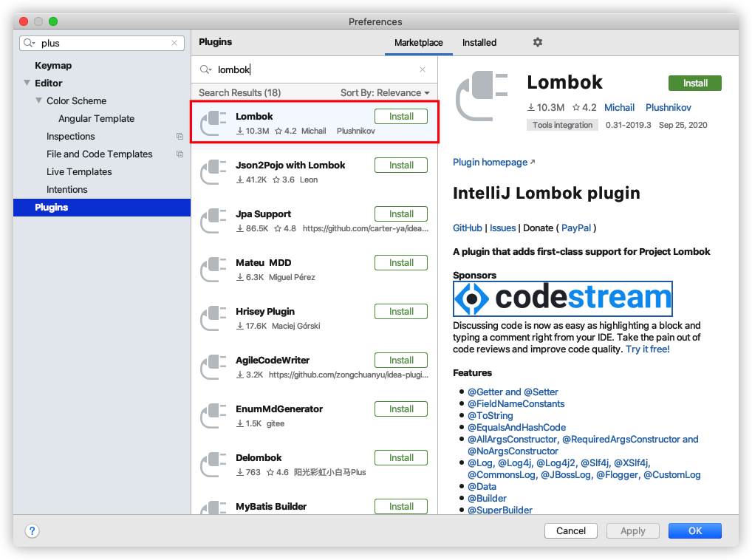Open the Plugin homepage link
752x560 pixels.
point(493,163)
